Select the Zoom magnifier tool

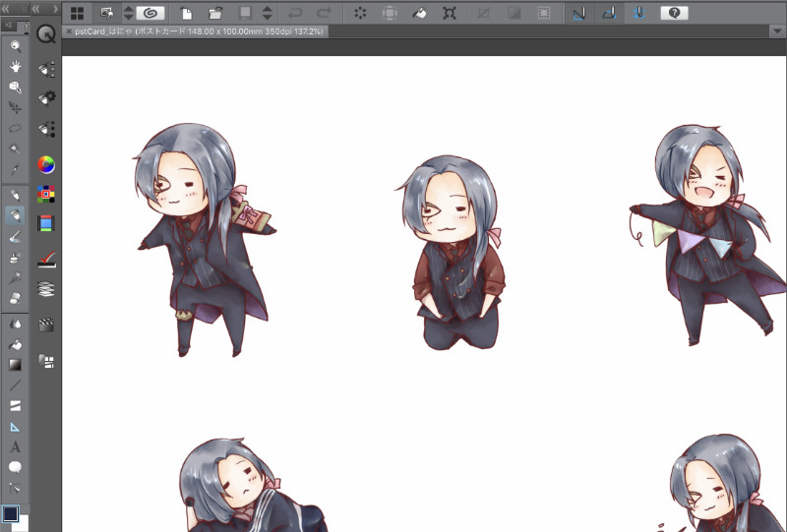tap(16, 46)
